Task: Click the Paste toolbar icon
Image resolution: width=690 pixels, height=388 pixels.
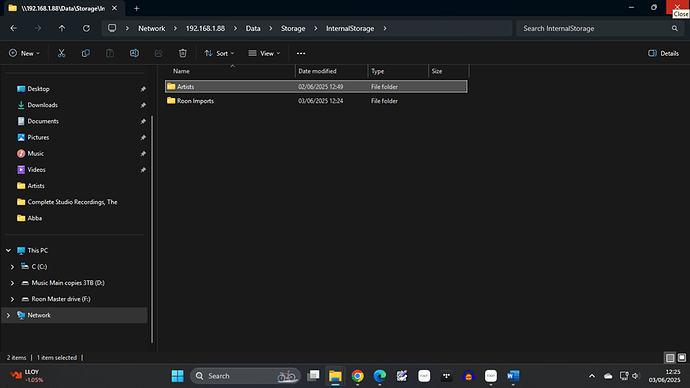Action: point(110,53)
